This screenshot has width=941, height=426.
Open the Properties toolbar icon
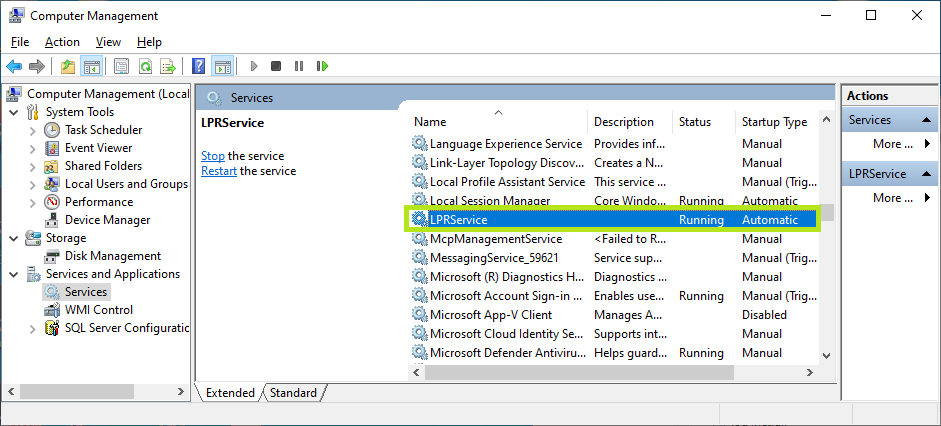tap(122, 66)
